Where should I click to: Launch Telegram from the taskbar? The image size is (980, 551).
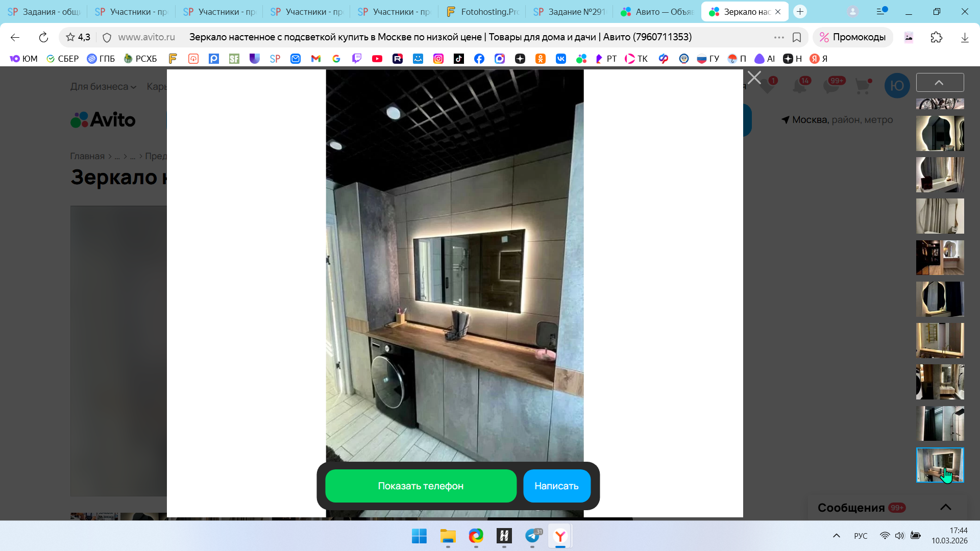click(532, 536)
